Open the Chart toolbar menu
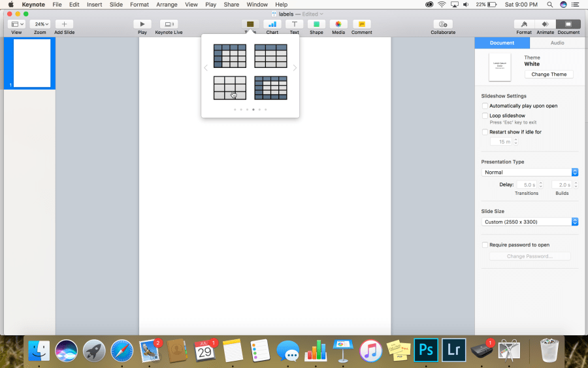 pyautogui.click(x=272, y=24)
